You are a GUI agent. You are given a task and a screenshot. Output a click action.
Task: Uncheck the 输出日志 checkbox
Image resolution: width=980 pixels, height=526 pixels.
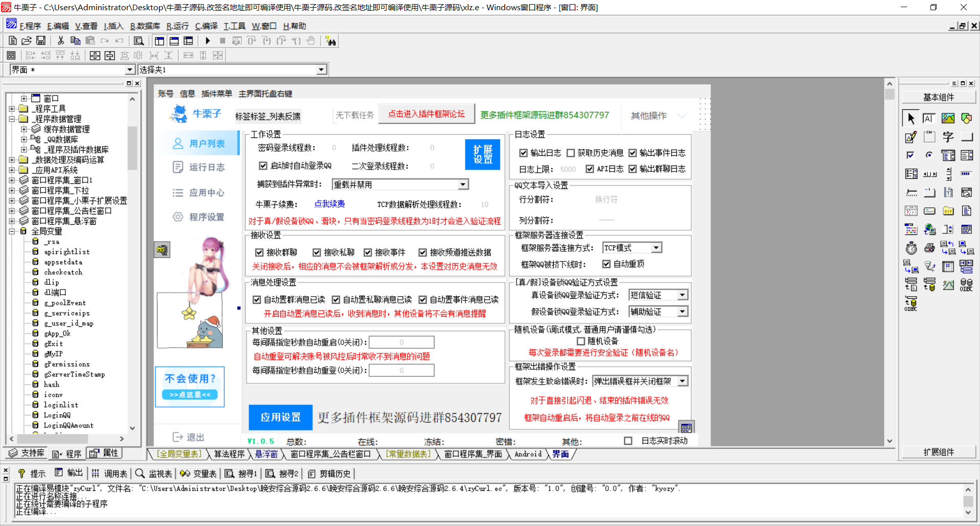[x=524, y=153]
